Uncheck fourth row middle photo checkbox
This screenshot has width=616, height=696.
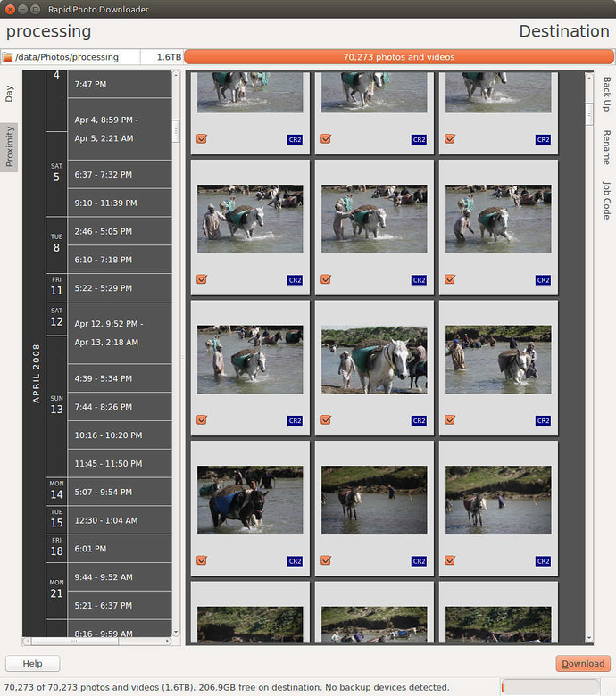point(326,560)
